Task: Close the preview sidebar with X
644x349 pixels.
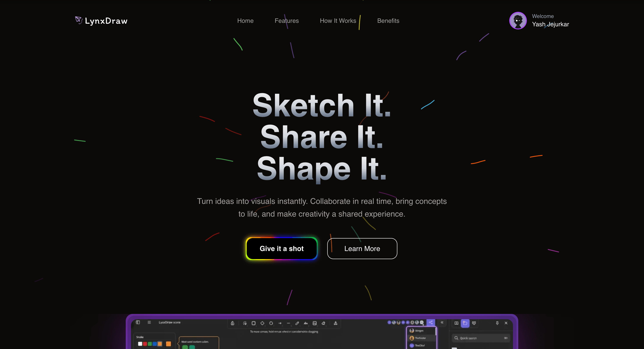Action: tap(506, 323)
